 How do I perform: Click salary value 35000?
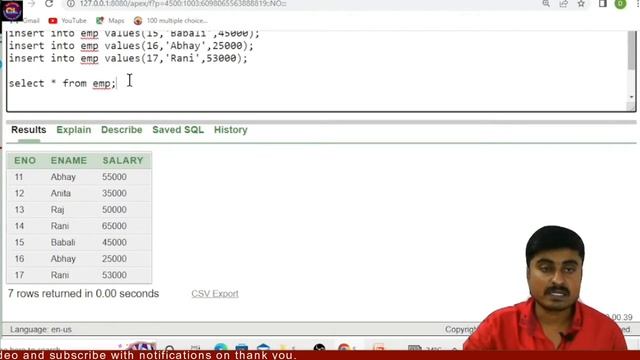click(x=114, y=193)
